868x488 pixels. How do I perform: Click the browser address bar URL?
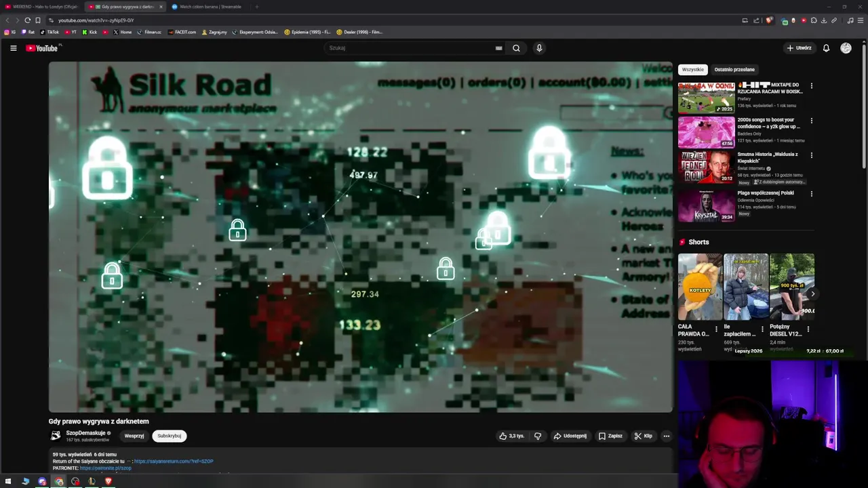(x=96, y=20)
